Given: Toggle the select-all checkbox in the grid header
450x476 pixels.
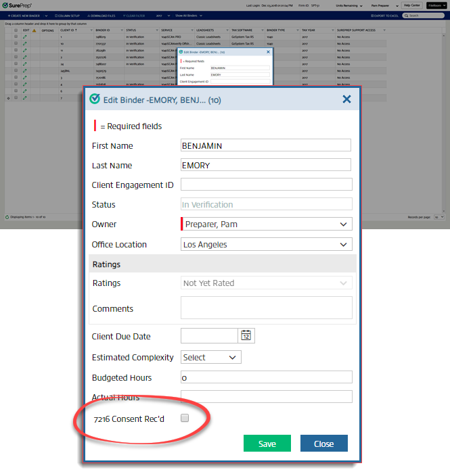Looking at the screenshot, I should (16, 30).
